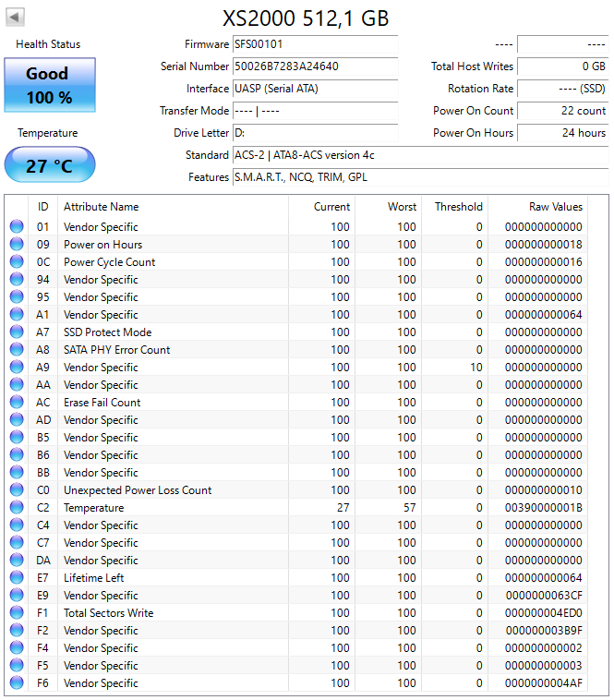Select the 27 °C temperature button
The image size is (614, 700).
pos(50,165)
